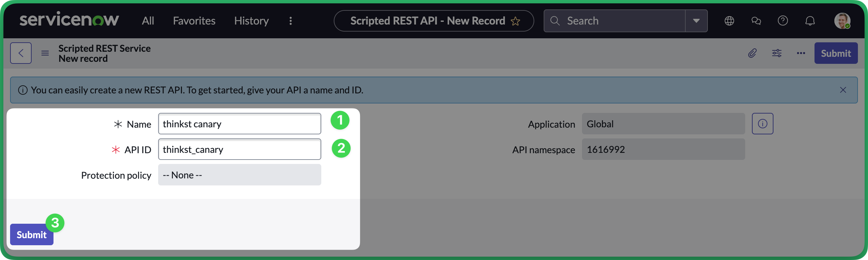Image resolution: width=868 pixels, height=260 pixels.
Task: Click the Protection policy label
Action: (116, 175)
